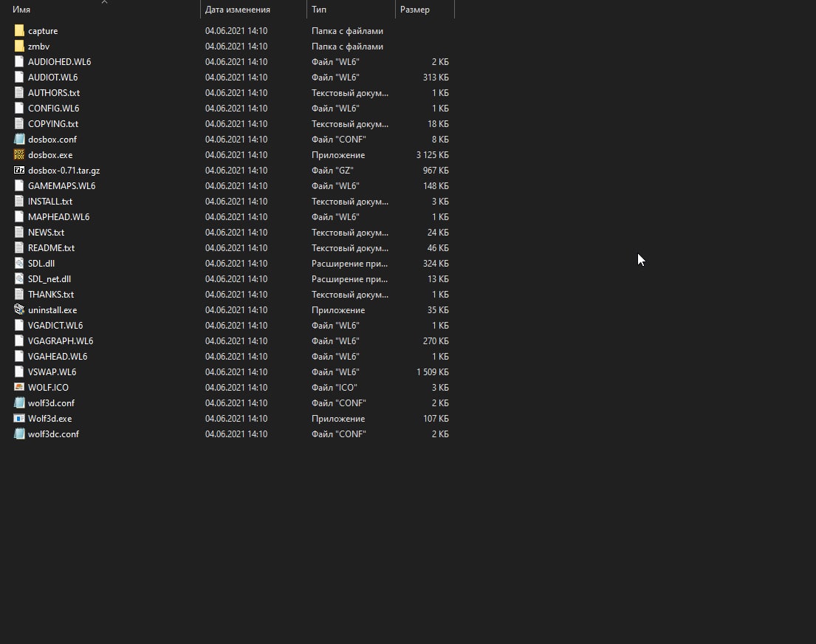Select the capture folder name
816x644 pixels.
pyautogui.click(x=43, y=31)
